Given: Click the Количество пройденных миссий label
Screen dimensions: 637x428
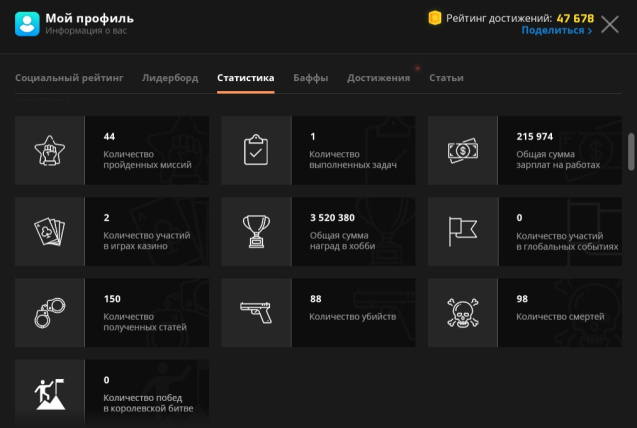Looking at the screenshot, I should pyautogui.click(x=147, y=160).
